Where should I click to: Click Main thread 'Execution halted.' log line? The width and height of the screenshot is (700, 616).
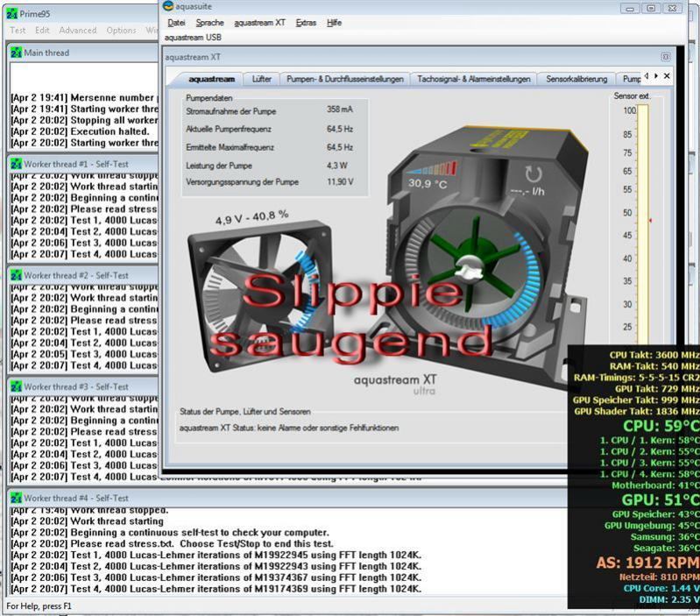[x=80, y=131]
